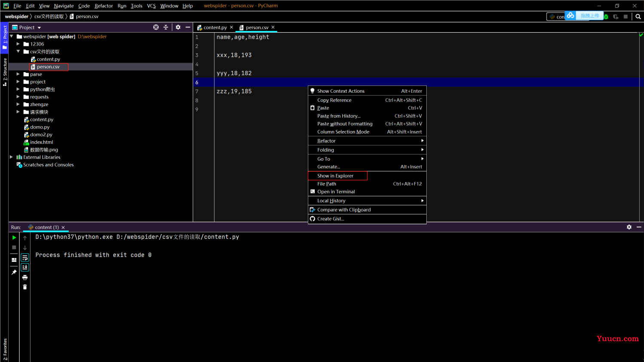The width and height of the screenshot is (644, 362).
Task: Open the 7: Structure tool window tab
Action: tap(4, 72)
